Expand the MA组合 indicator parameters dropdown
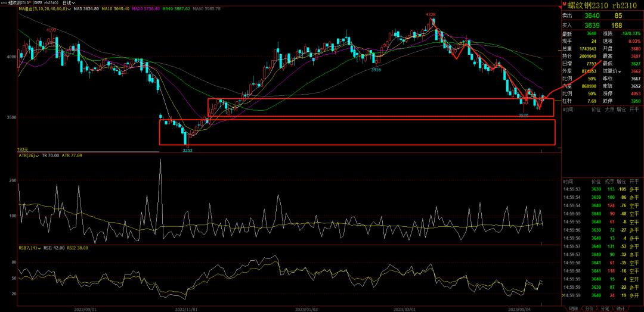The image size is (644, 312). (x=69, y=9)
